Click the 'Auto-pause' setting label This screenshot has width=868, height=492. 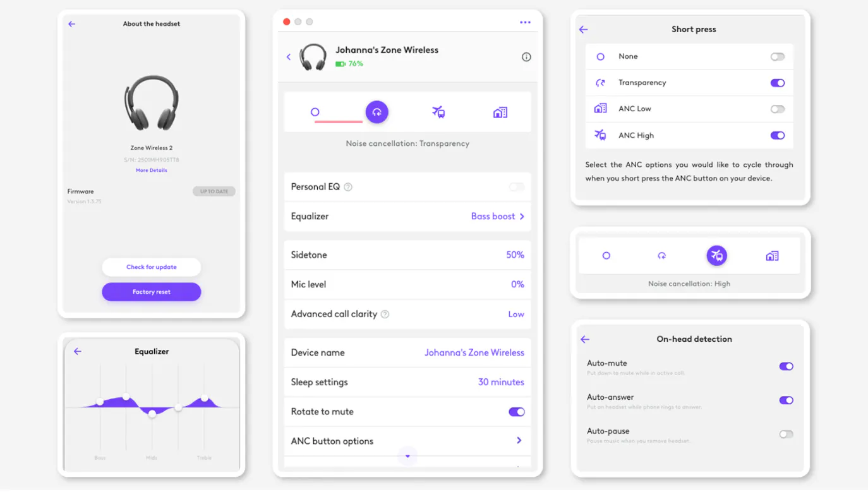click(608, 431)
